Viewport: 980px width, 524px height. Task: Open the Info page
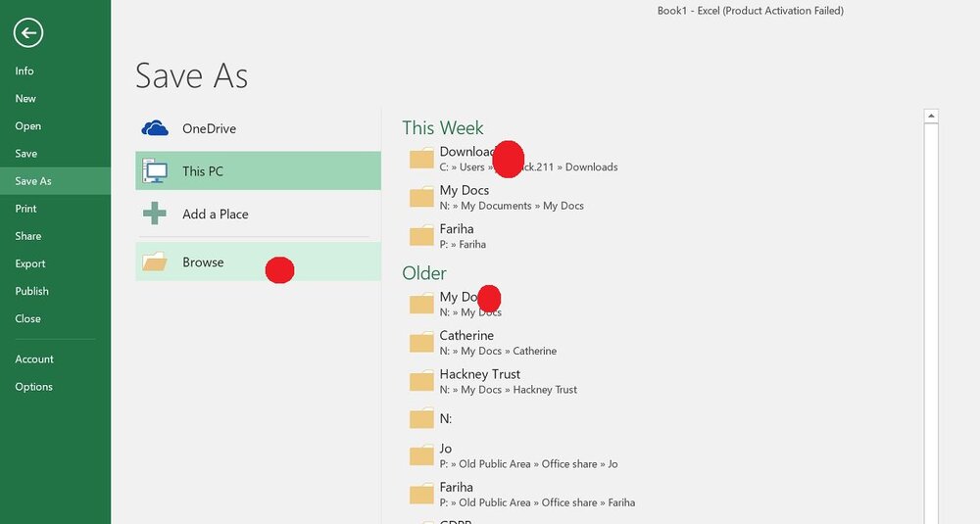55,71
